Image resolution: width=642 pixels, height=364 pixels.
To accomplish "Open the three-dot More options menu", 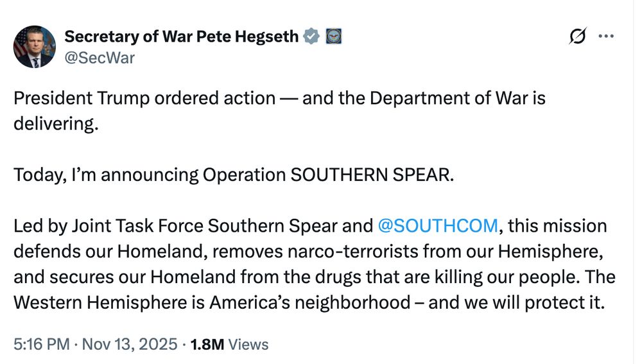I will [x=606, y=37].
